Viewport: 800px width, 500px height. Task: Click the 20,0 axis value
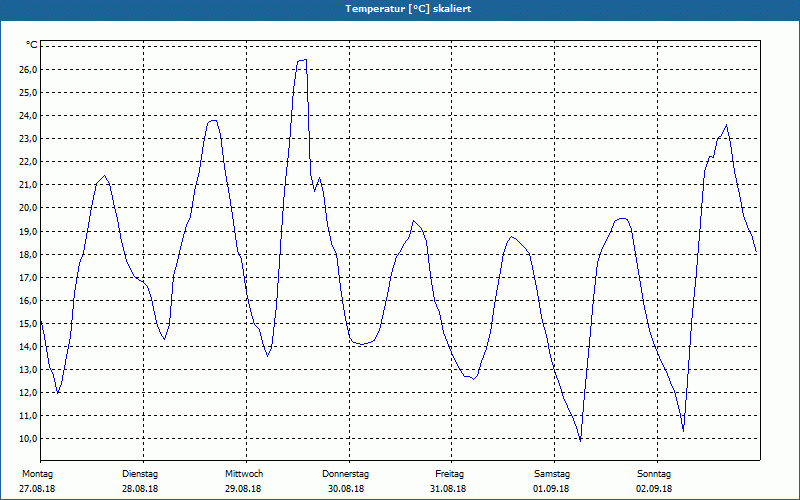click(x=28, y=208)
